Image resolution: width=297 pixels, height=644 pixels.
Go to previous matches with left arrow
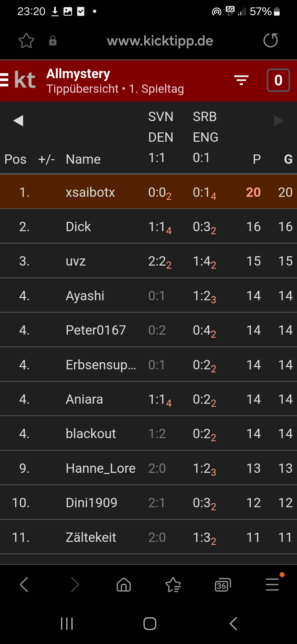18,121
